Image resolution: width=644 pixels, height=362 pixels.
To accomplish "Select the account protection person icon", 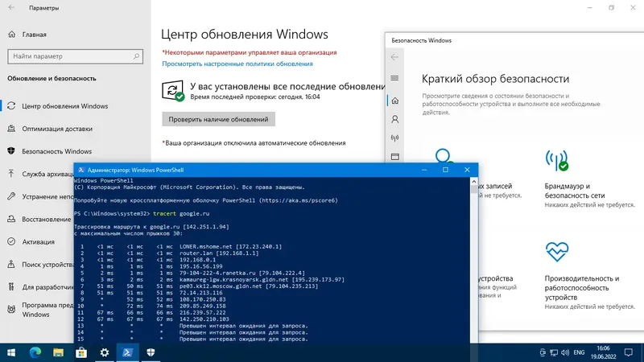I will (x=394, y=119).
